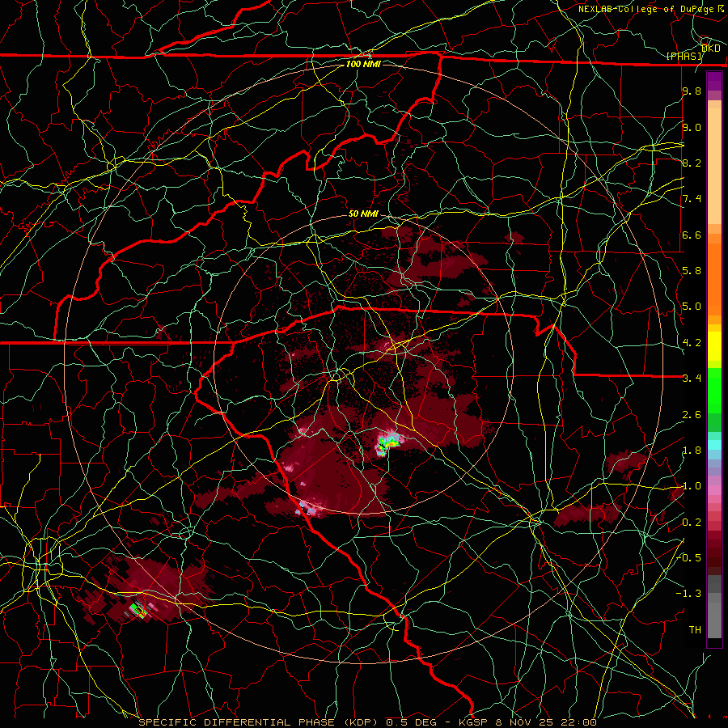Image resolution: width=728 pixels, height=728 pixels.
Task: Click the "[PHAS]" label above the color bar
Action: pos(684,56)
